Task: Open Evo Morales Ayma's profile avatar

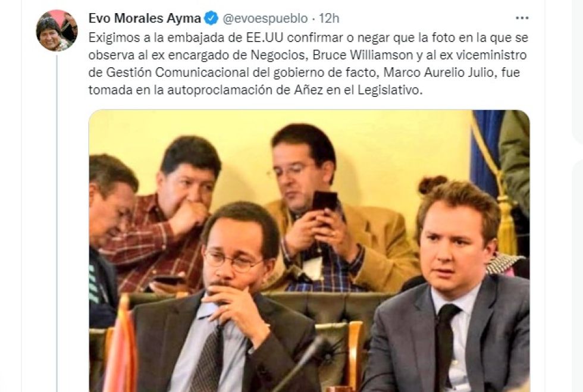Action: [57, 30]
